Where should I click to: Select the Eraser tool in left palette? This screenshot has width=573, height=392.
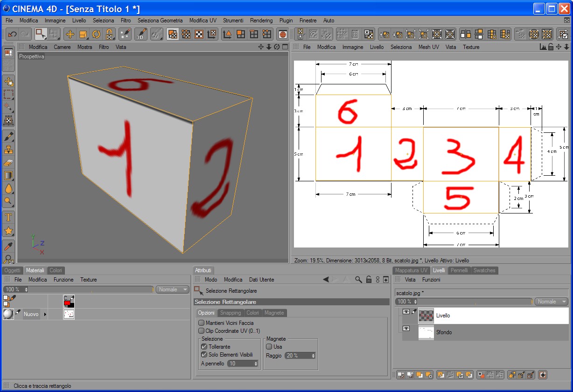[x=8, y=163]
